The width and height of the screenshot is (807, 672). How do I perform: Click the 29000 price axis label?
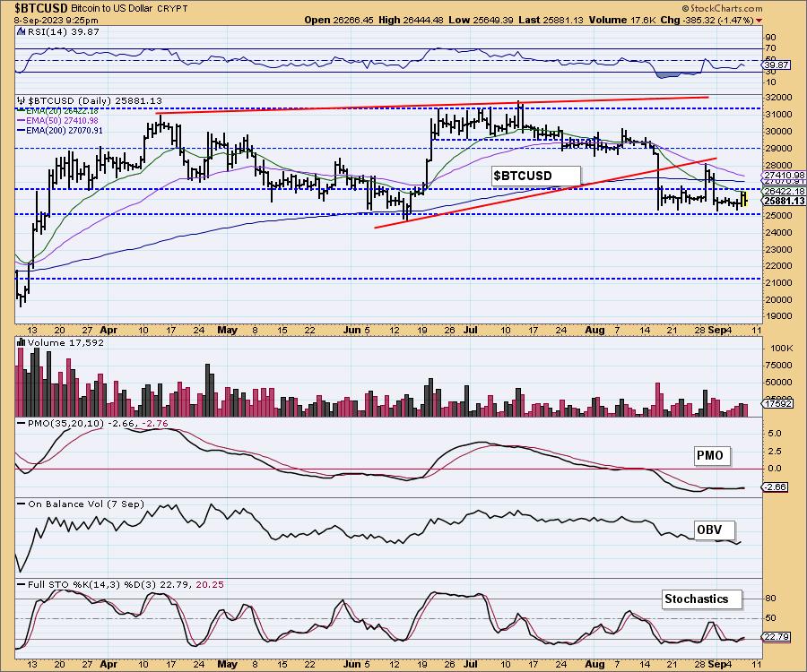click(778, 148)
